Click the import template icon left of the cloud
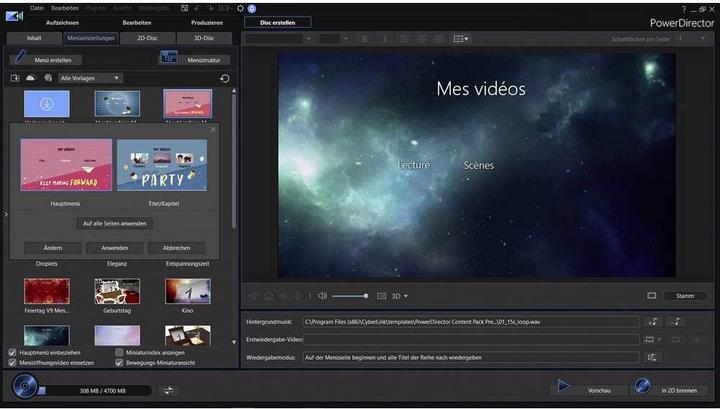Image resolution: width=720 pixels, height=409 pixels. pos(15,78)
